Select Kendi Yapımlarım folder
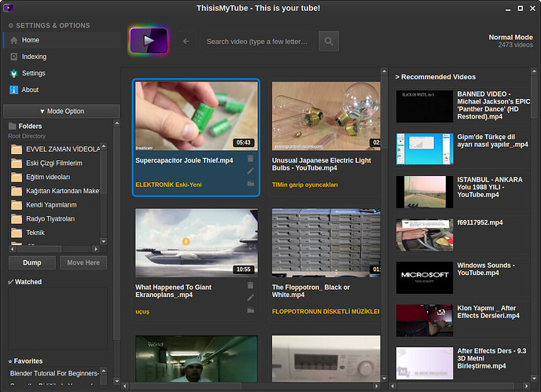 (55, 205)
